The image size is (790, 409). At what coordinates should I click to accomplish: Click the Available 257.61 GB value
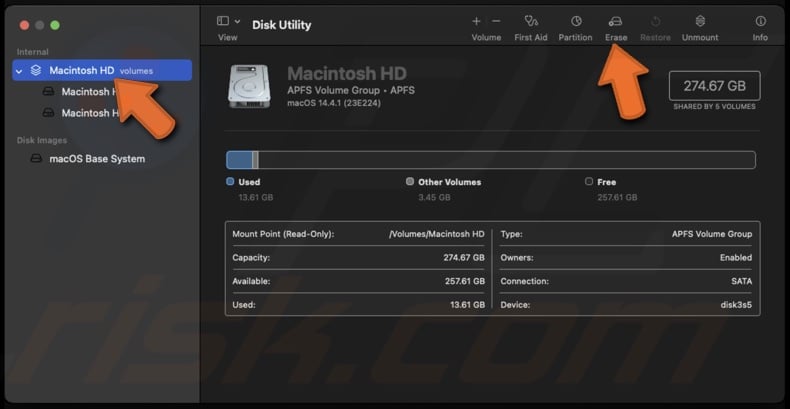click(465, 281)
